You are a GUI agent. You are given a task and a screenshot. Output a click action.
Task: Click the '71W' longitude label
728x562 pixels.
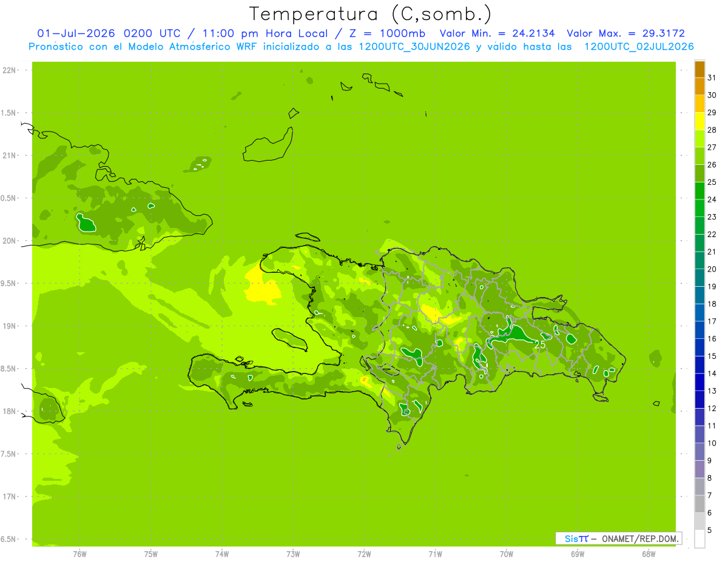[435, 554]
